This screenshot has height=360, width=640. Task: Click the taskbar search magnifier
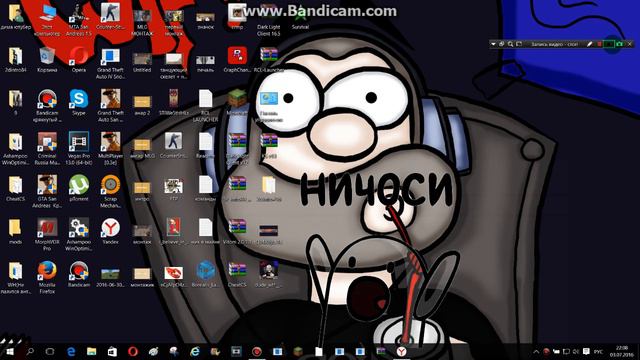click(x=30, y=351)
